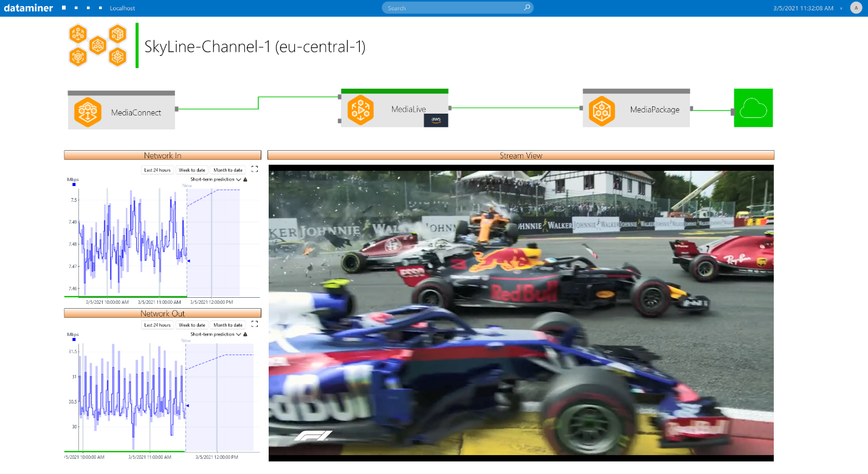Show Week to date for Network Out
The image size is (868, 474).
[x=192, y=325]
